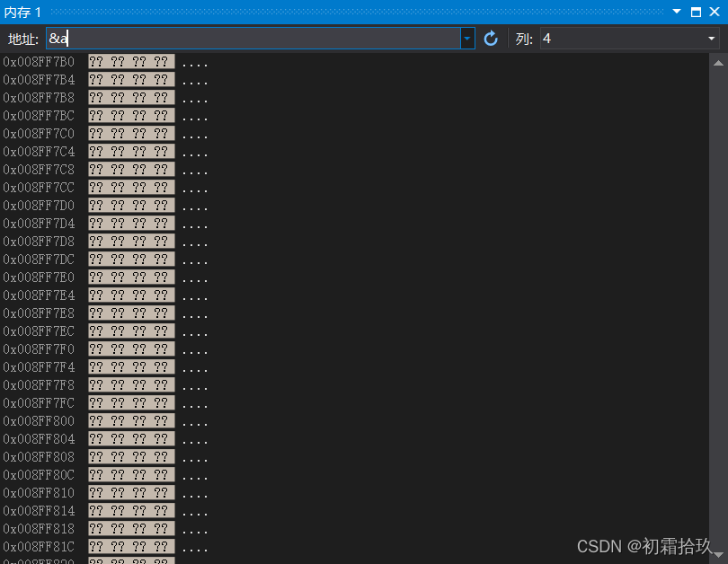Screen dimensions: 728x564
Task: Select address 0x008FF7C8
Action: 39,170
